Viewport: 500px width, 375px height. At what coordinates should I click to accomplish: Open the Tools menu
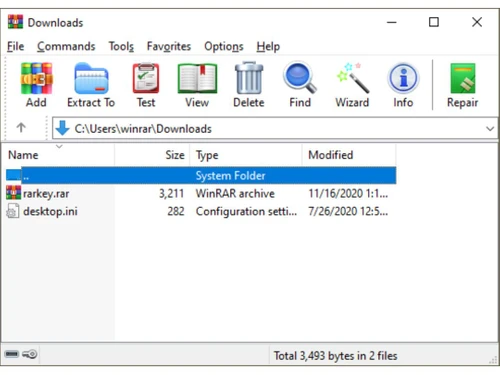[121, 46]
